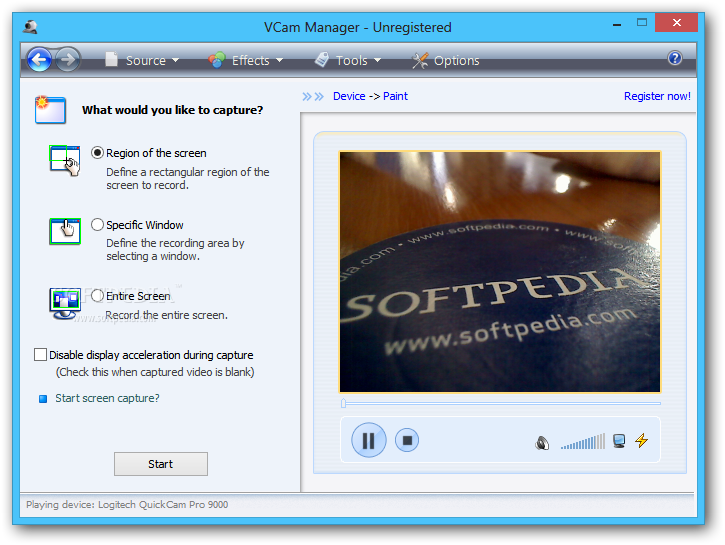
Task: Click 'Record the entire screen.' text
Action: (x=166, y=315)
